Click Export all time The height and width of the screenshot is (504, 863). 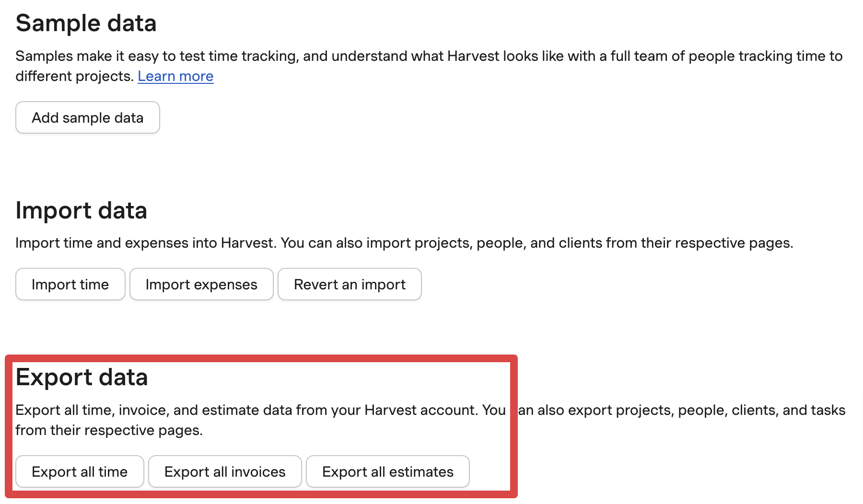point(80,471)
